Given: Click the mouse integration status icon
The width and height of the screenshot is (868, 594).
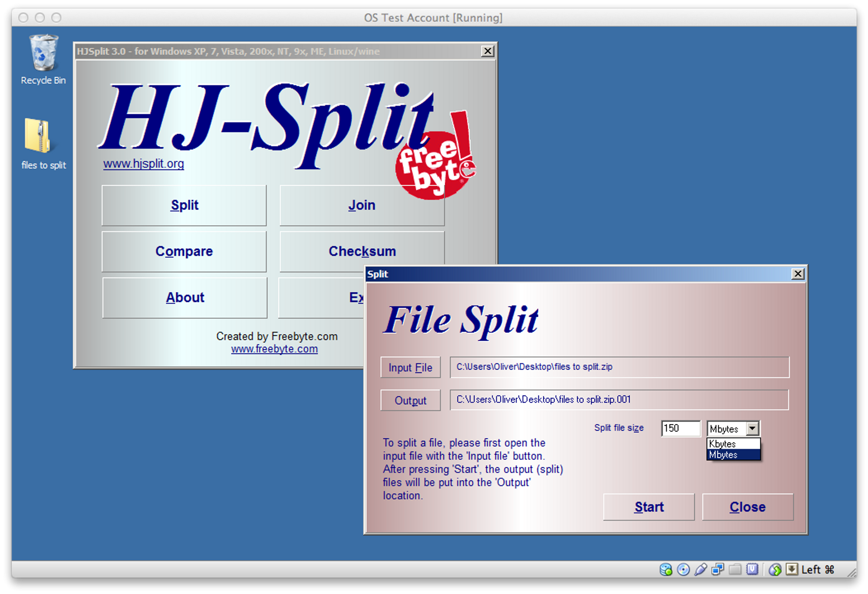Looking at the screenshot, I should coord(775,569).
